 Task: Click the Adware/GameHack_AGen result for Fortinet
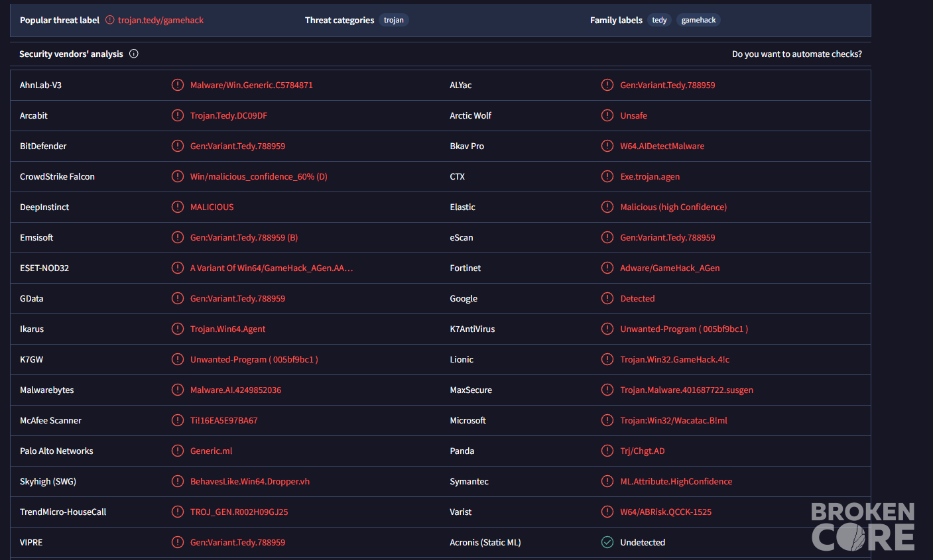(670, 268)
